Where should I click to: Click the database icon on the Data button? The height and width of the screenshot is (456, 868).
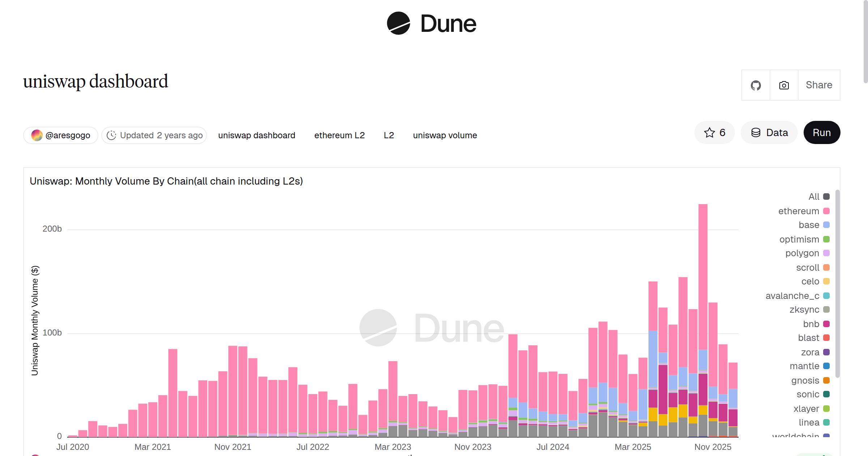pos(756,132)
